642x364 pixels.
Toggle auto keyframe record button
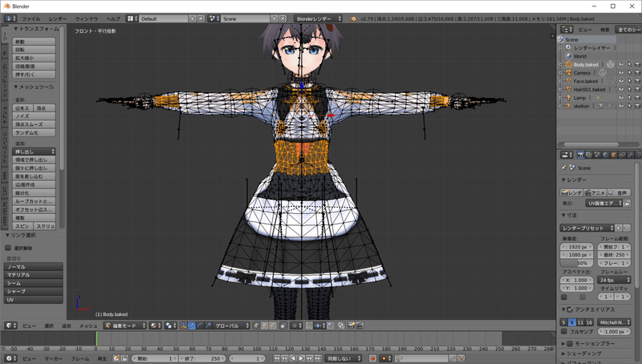372,358
